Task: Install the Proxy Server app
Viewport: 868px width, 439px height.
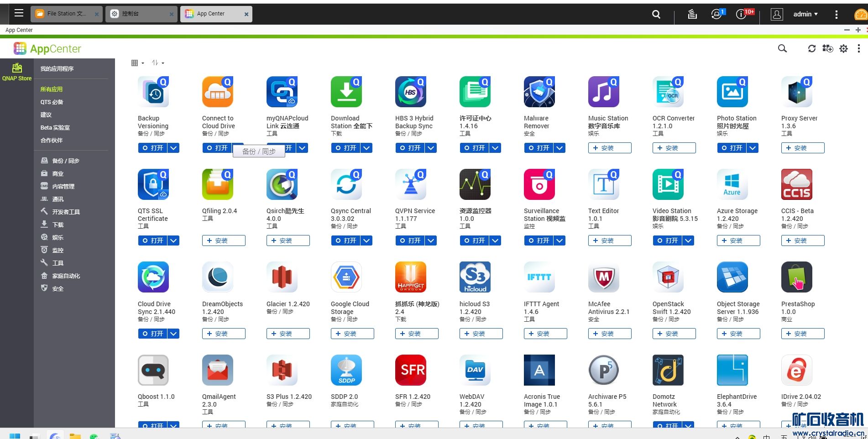Action: pos(803,148)
